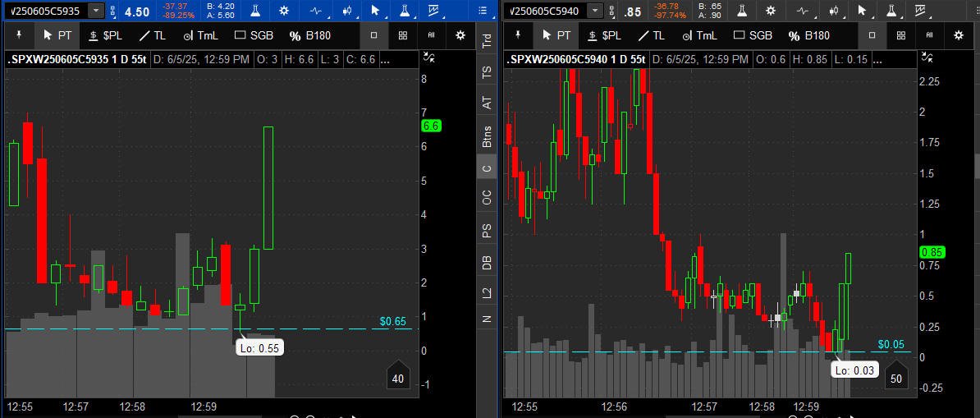Open the studies flask icon, left chart

pos(255,11)
